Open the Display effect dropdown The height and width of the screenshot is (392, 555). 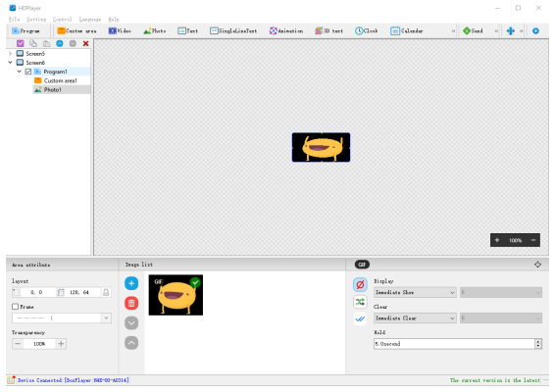click(415, 292)
